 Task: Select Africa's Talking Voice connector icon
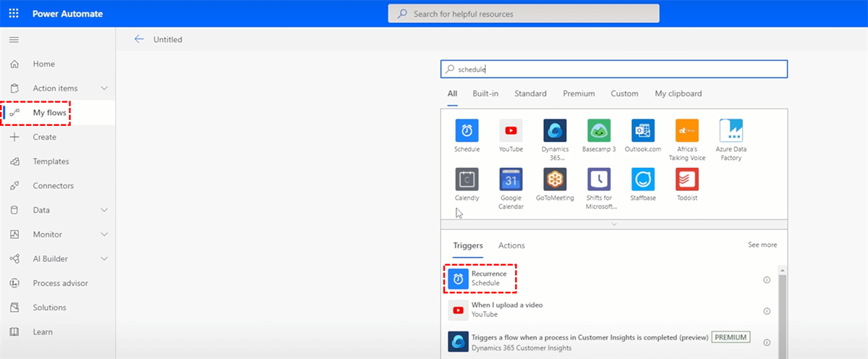(687, 130)
